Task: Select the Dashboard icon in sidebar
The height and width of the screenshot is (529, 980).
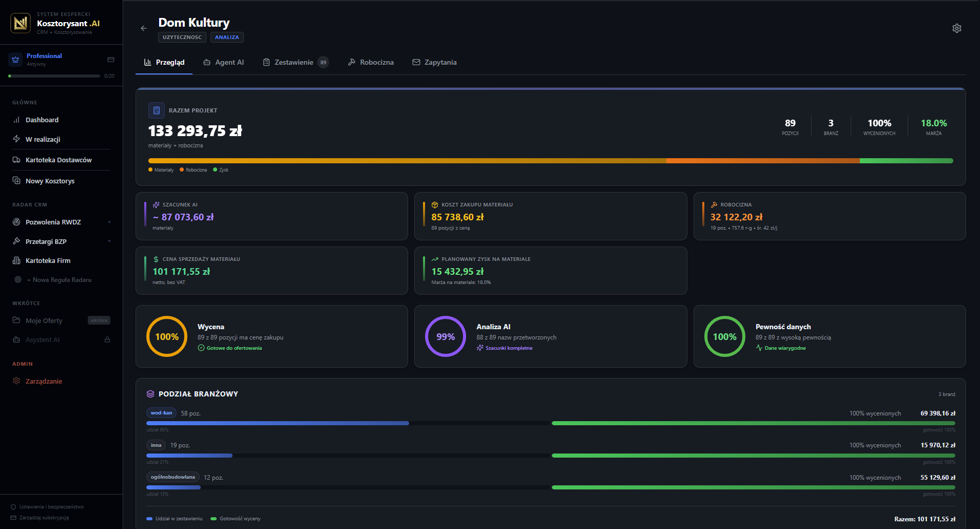Action: tap(16, 120)
